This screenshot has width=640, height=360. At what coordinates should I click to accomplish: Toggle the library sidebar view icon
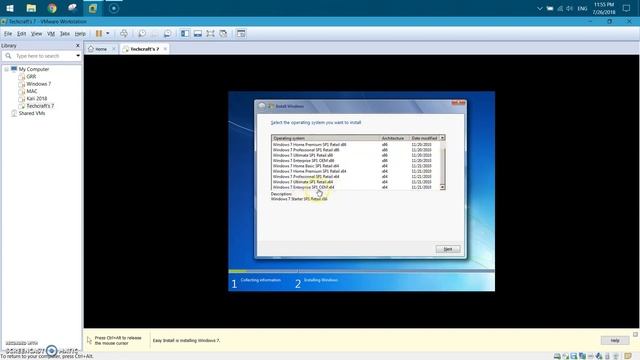click(x=185, y=33)
